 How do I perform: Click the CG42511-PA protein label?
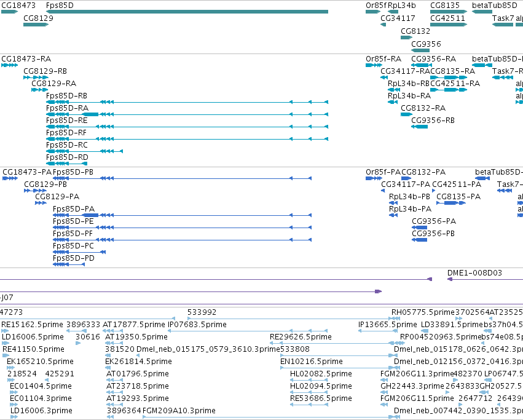point(457,184)
